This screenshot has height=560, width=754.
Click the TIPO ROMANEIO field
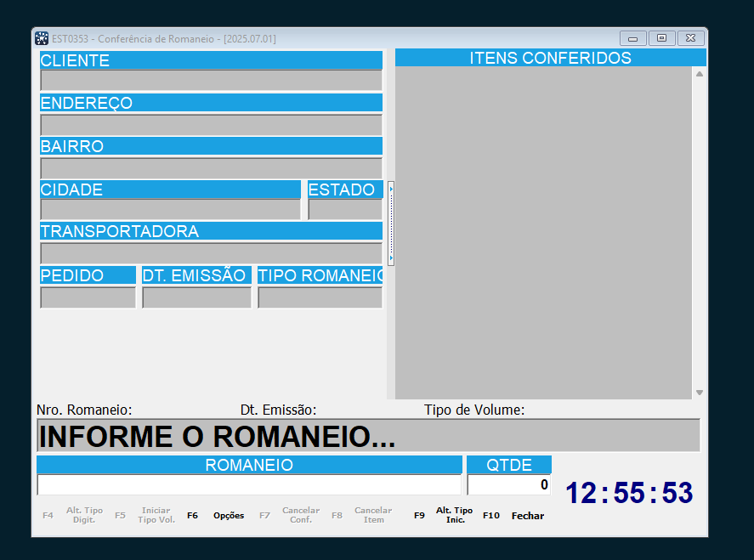[320, 297]
